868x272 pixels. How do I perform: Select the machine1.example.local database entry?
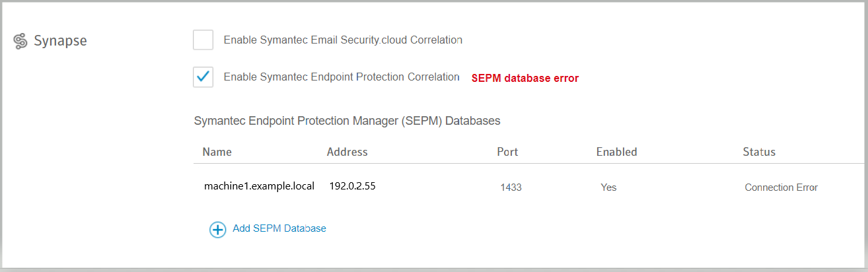point(259,186)
